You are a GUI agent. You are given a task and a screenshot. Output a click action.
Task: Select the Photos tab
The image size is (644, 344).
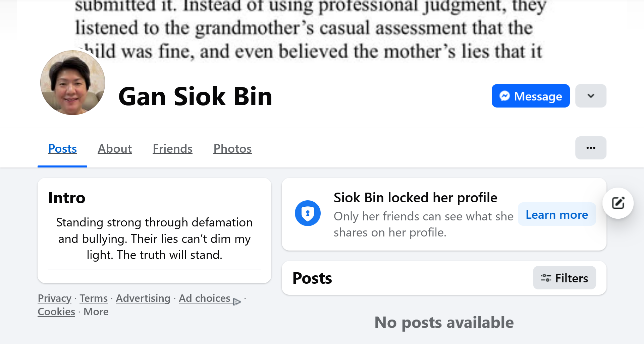232,149
